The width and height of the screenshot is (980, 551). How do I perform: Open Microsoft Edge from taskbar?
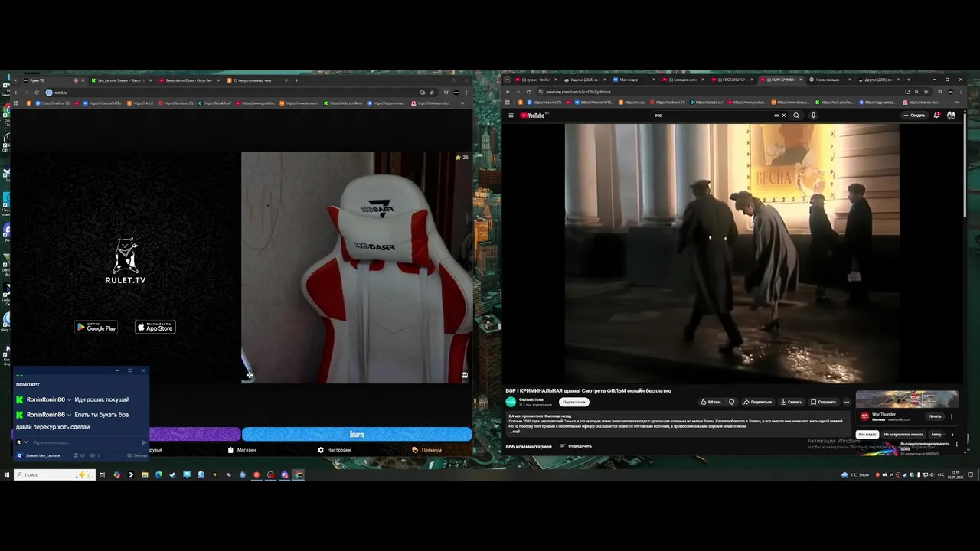point(158,474)
